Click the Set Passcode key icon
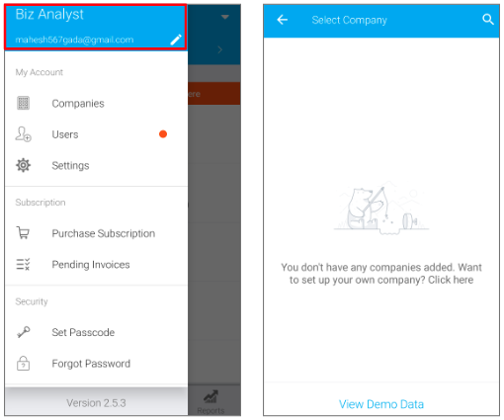Screen dimensions: 504x420 pyautogui.click(x=23, y=332)
